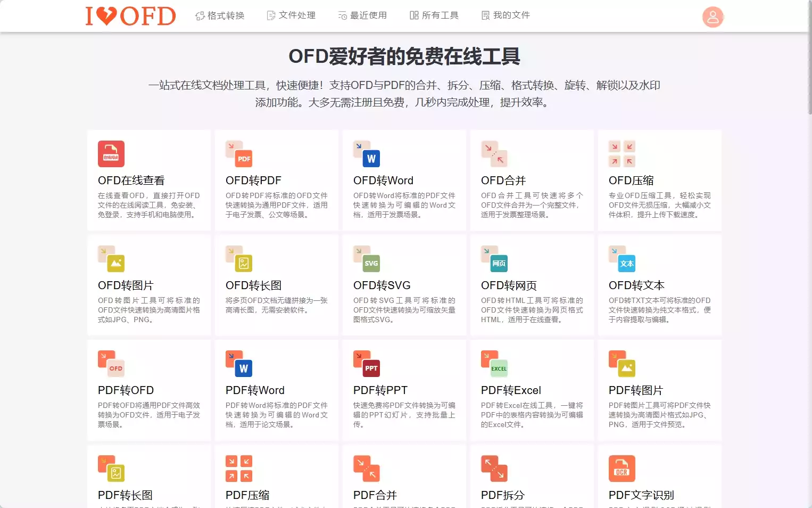812x508 pixels.
Task: Click description starting OFD转PDF将标准的OFD文件
Action: coord(277,205)
